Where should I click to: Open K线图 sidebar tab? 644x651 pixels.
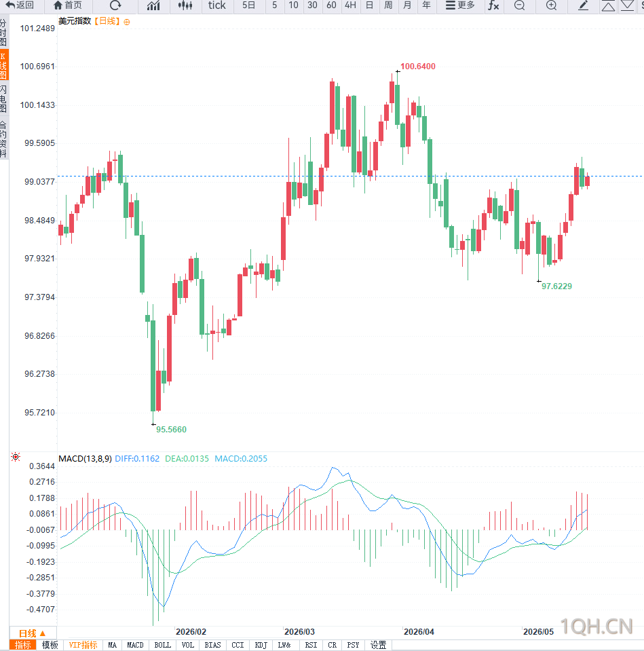point(4,65)
